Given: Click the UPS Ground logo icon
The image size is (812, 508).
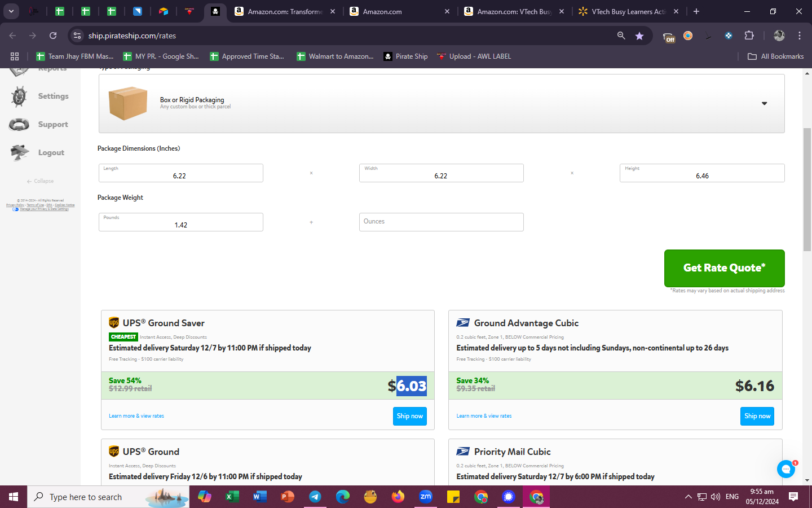Looking at the screenshot, I should coord(114,452).
